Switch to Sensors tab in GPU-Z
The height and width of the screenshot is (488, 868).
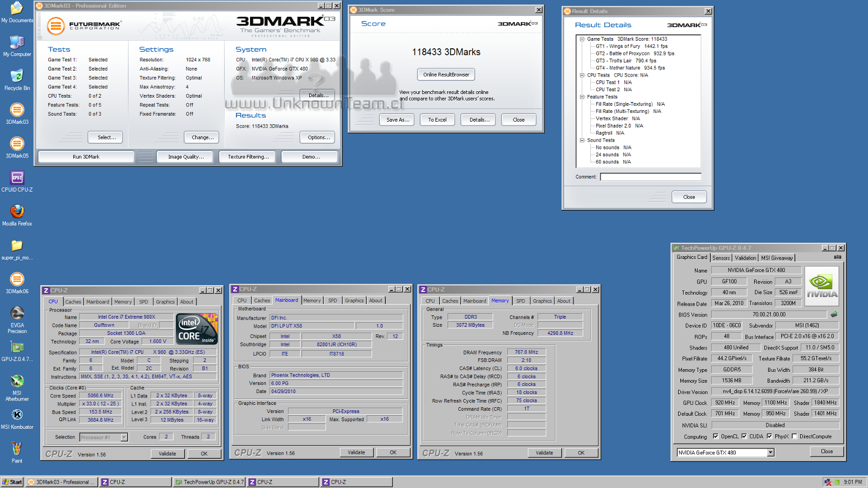(721, 258)
